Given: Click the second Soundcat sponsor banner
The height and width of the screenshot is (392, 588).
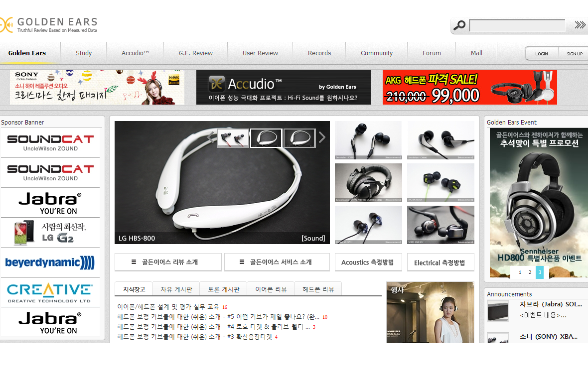Looking at the screenshot, I should coord(50,173).
